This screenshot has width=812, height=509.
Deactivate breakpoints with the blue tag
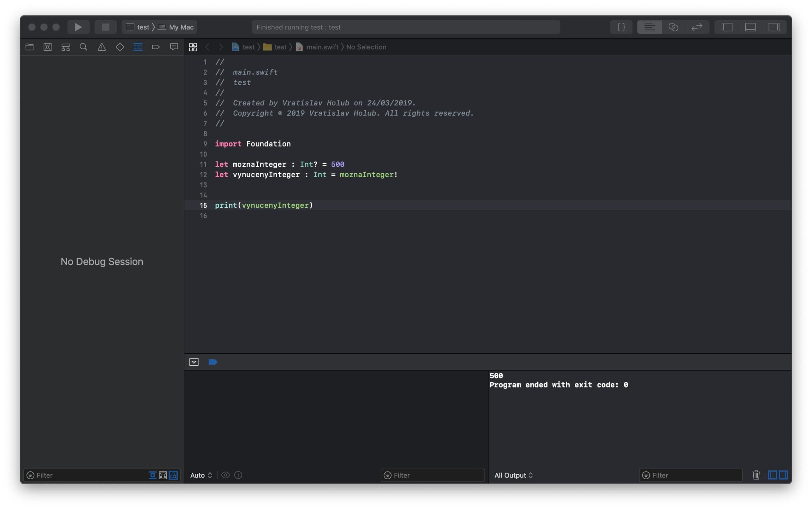213,362
